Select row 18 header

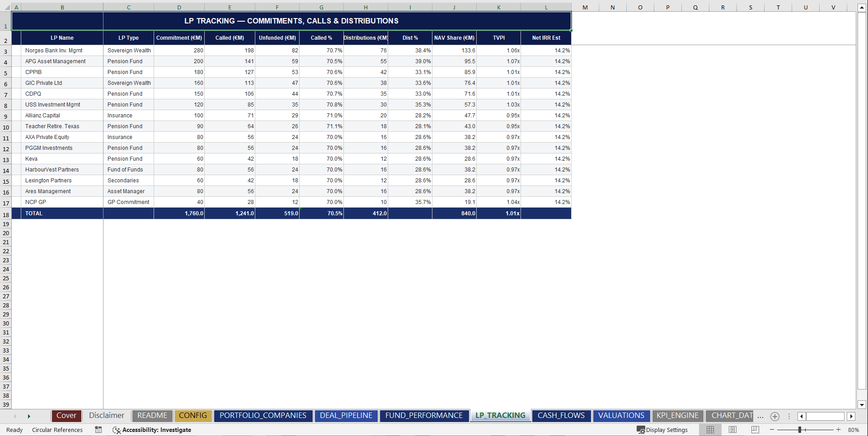pyautogui.click(x=6, y=215)
